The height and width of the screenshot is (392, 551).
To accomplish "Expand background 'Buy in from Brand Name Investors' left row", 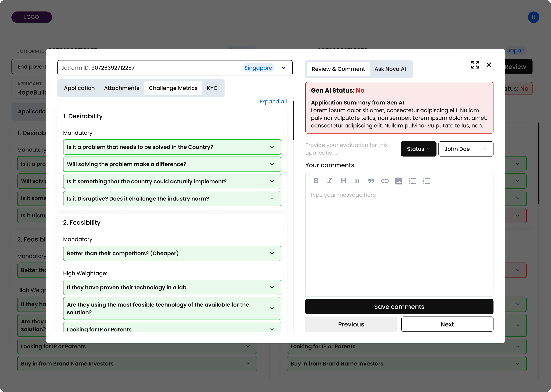I will [x=137, y=363].
